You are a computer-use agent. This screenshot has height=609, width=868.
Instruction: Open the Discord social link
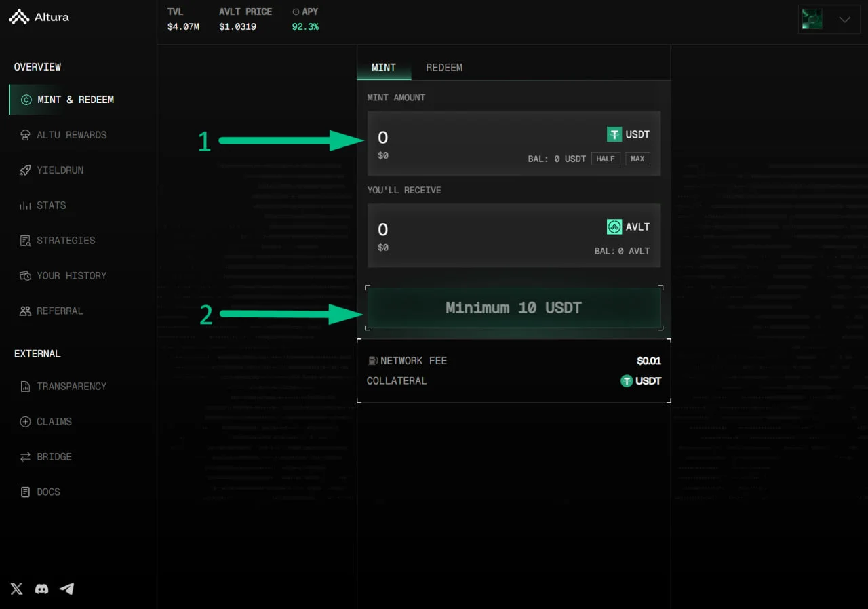pos(41,589)
